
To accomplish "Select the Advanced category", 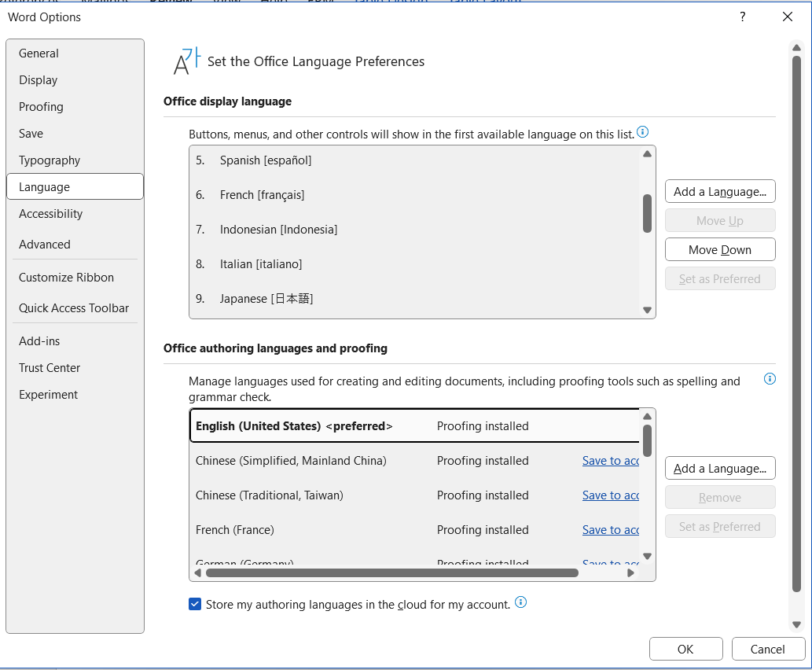I will point(45,244).
